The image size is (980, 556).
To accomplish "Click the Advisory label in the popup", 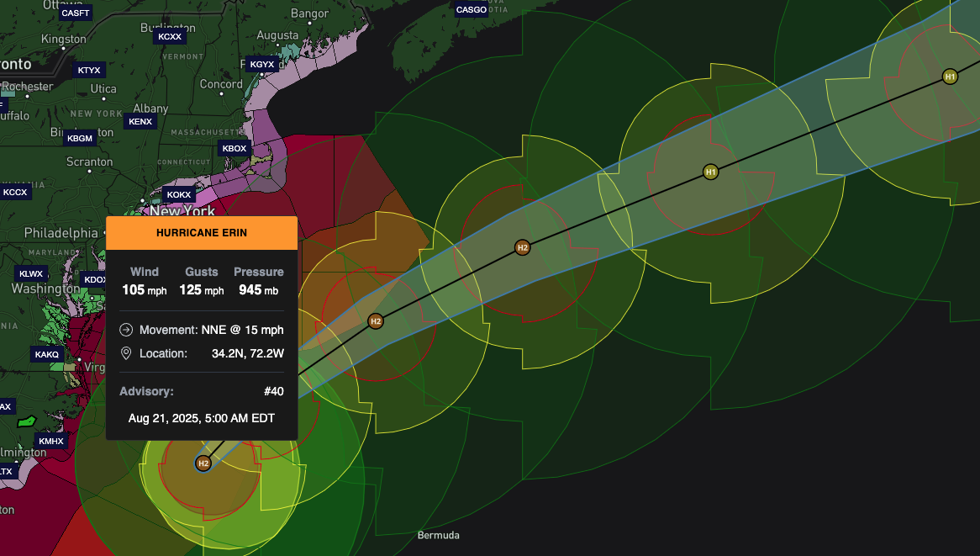I will point(146,391).
